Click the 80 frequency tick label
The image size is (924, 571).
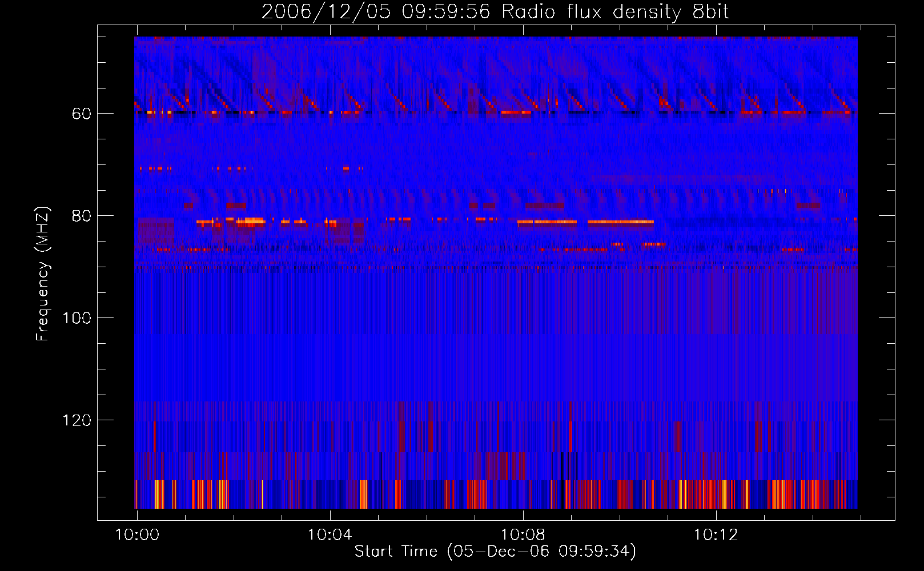coord(82,216)
